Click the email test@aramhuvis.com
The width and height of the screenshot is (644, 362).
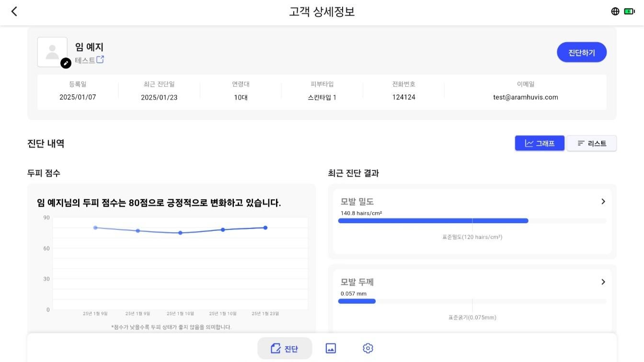(x=526, y=97)
